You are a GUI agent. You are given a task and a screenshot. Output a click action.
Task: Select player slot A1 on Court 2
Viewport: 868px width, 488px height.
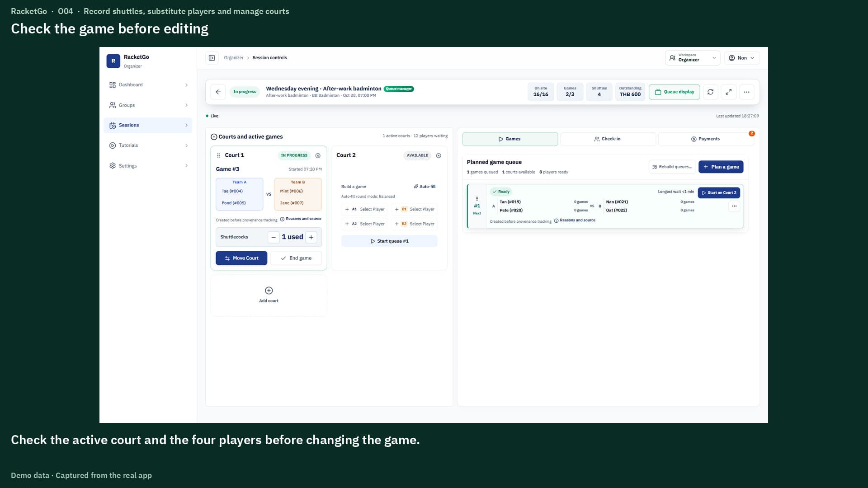coord(365,209)
